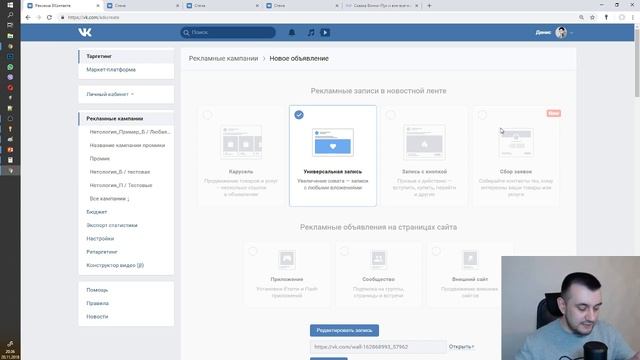Select the Запись с кнопкой radio button
Screen dimensions: 640x360
391,115
